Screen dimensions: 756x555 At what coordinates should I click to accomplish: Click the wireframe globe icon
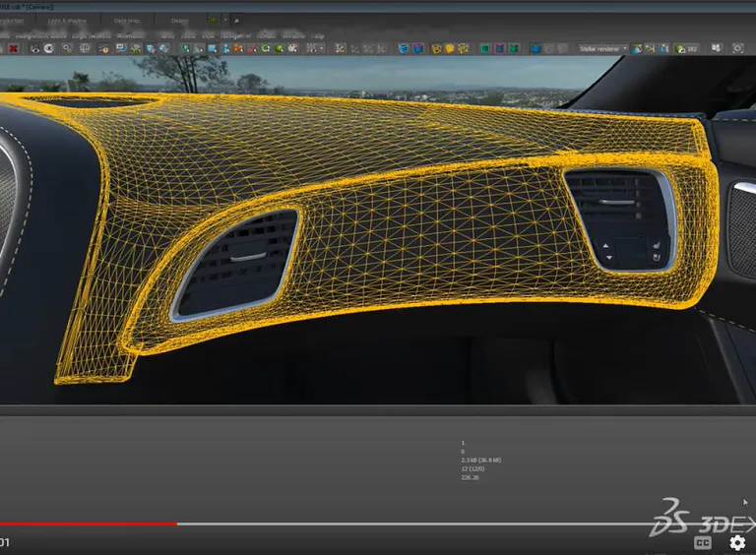(x=85, y=48)
